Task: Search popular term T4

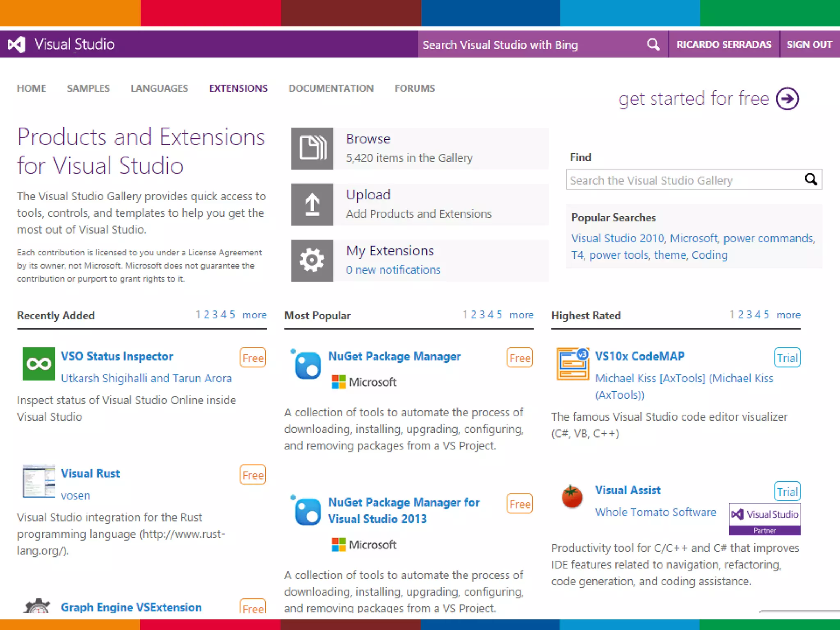Action: (x=577, y=255)
